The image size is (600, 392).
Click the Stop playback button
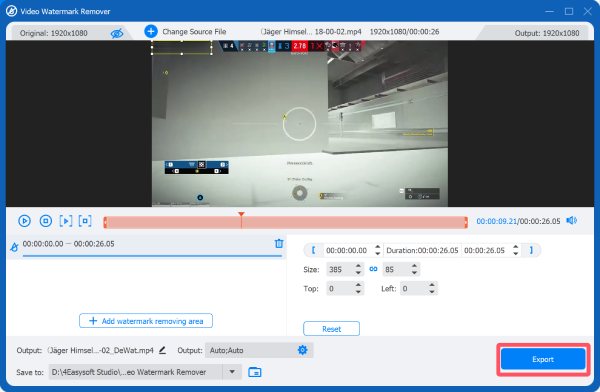(x=46, y=221)
